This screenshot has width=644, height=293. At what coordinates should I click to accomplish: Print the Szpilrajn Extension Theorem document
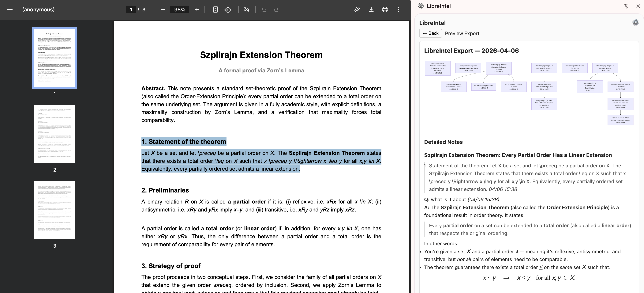pos(385,10)
